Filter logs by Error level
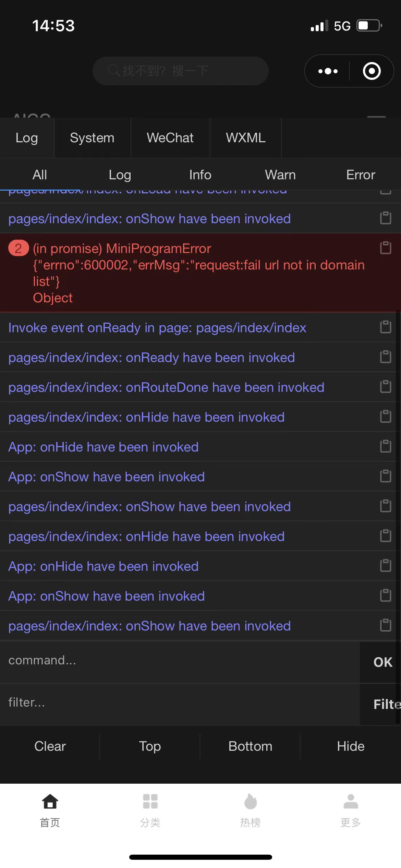This screenshot has height=868, width=401. (361, 175)
